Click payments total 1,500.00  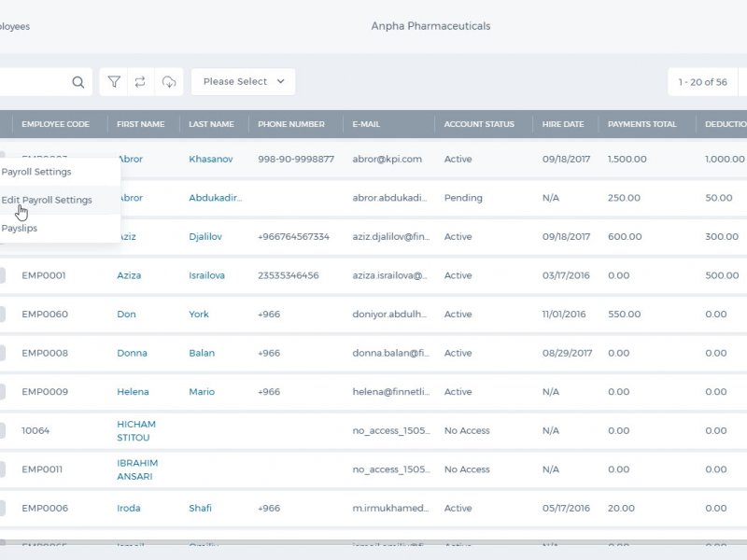point(627,159)
